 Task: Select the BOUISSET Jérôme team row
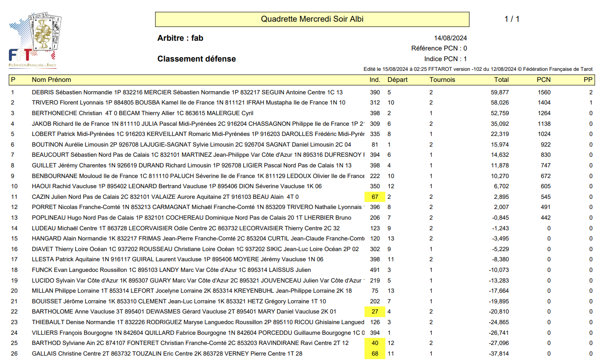(x=302, y=302)
